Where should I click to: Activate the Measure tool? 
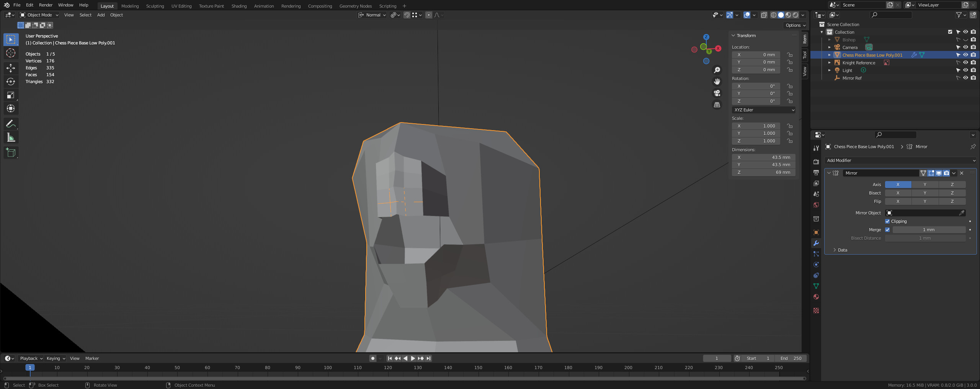click(11, 137)
